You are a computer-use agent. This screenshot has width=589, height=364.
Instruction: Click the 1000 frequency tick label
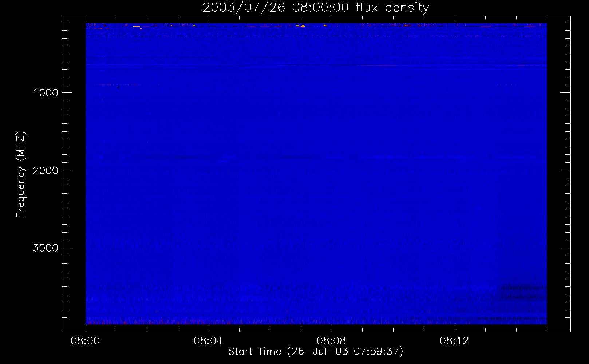[x=46, y=93]
